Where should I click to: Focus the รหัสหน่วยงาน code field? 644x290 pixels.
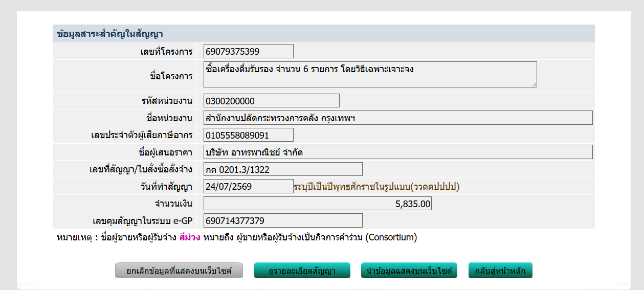point(272,101)
